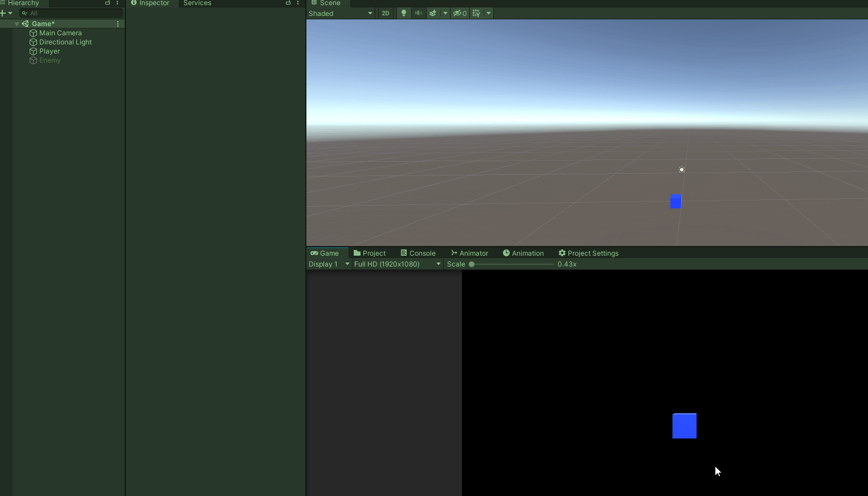
Task: Select the Player object in the Hierarchy
Action: (x=50, y=51)
